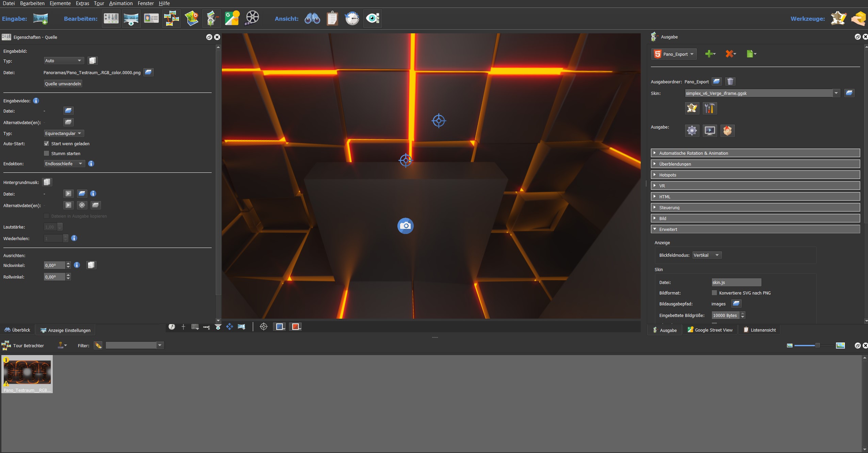Expand 'Automatische Rotation & Animation' section
Image resolution: width=868 pixels, height=453 pixels.
755,153
